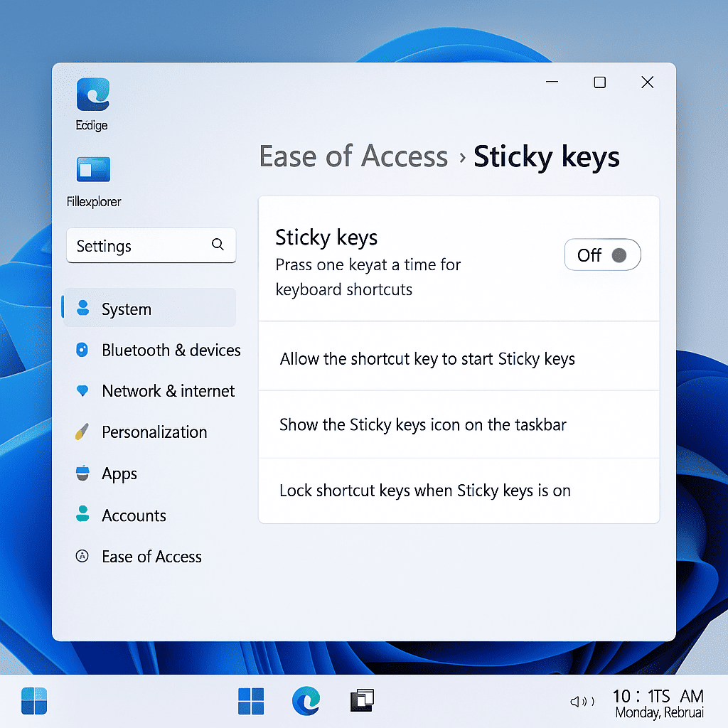Click the Ease of Access breadcrumb link
Viewport: 728px width, 728px height.
pyautogui.click(x=353, y=156)
